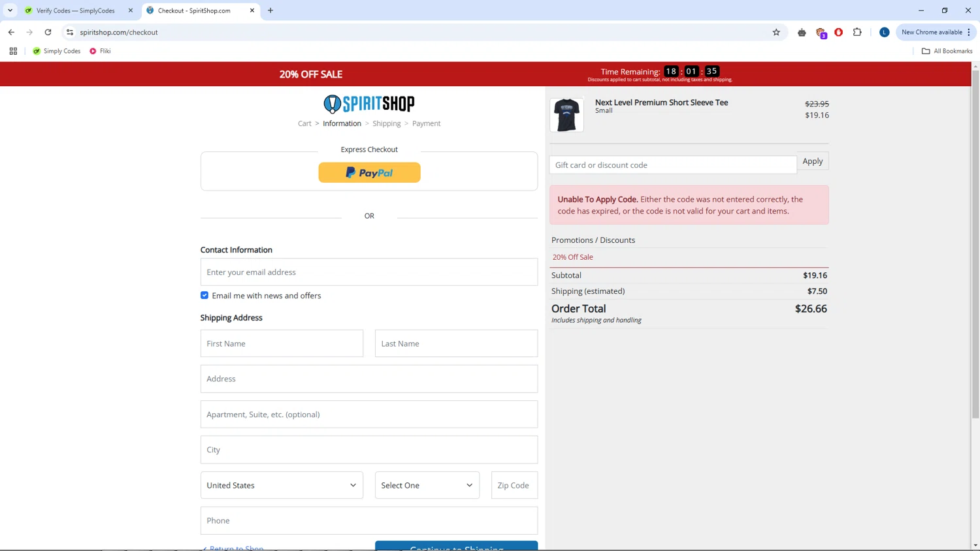980x551 pixels.
Task: Bookmark this page with the star icon
Action: [776, 32]
